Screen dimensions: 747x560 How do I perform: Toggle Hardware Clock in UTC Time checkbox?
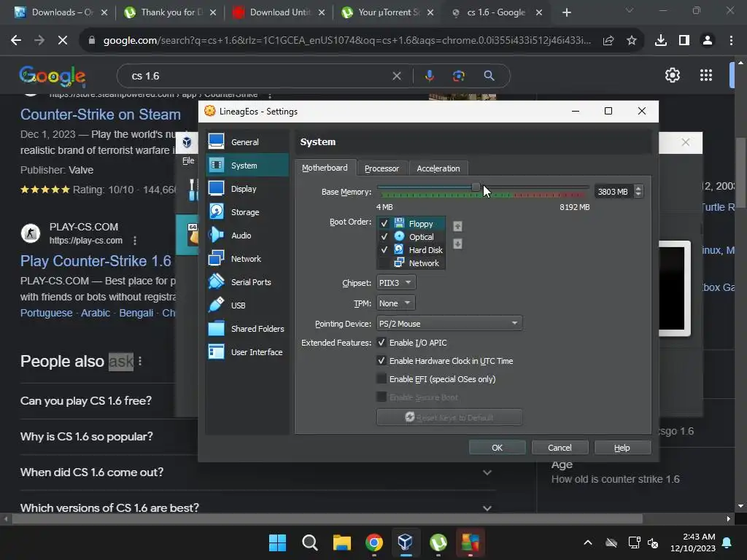[381, 360]
